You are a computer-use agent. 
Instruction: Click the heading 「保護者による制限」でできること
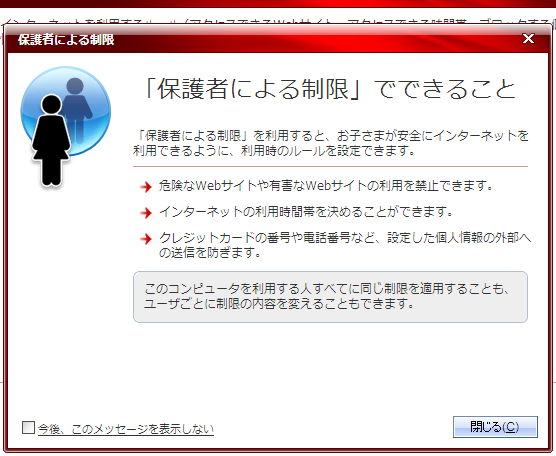[330, 89]
